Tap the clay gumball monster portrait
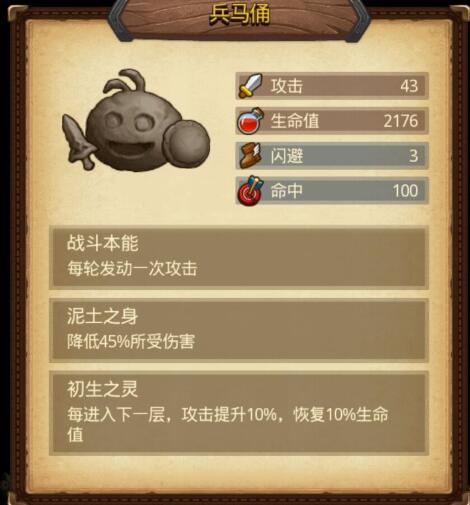Viewport: 470px width, 505px height. tap(136, 121)
